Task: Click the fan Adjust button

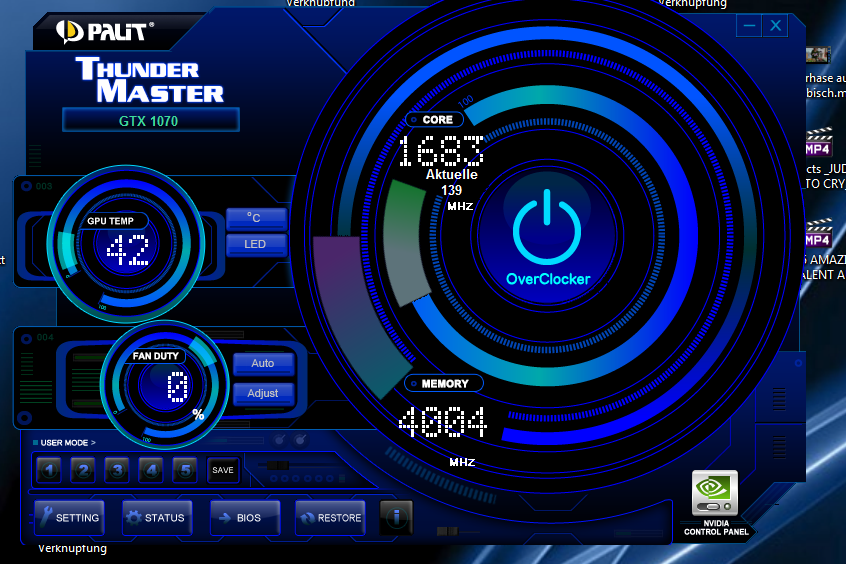Action: [264, 393]
